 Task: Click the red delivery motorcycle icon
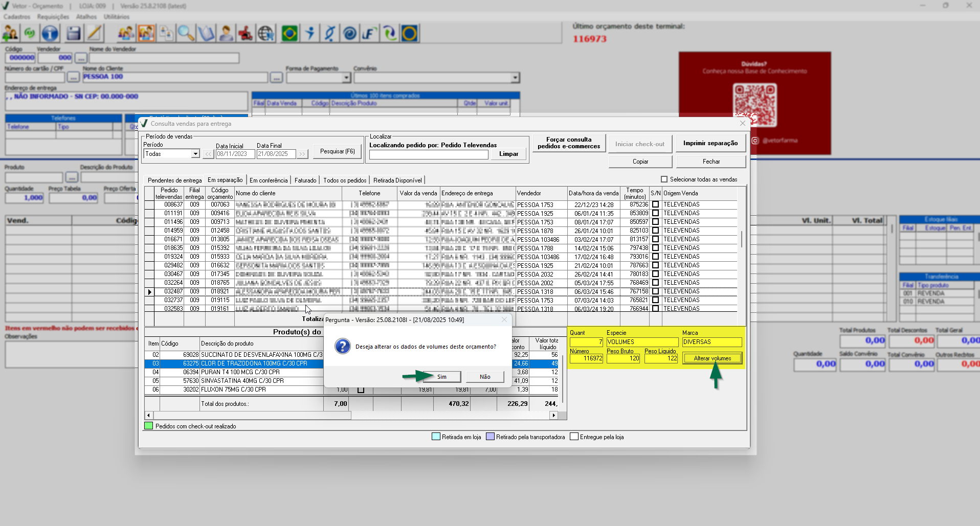[246, 34]
